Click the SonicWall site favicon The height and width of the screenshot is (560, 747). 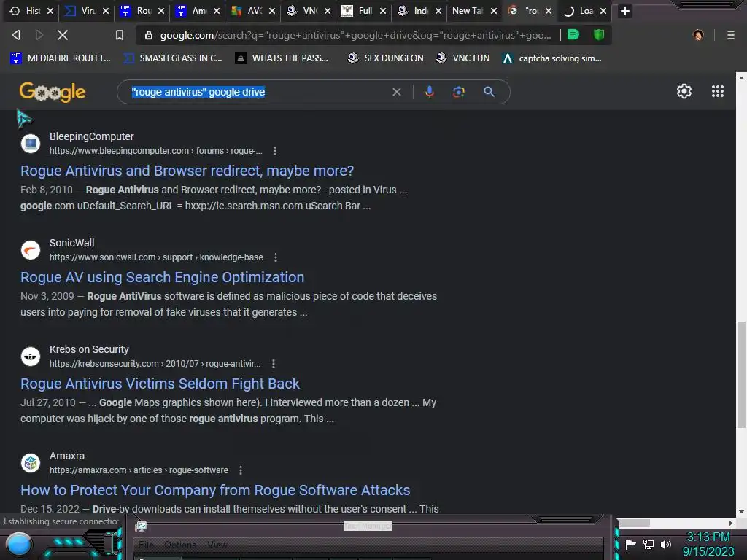click(31, 250)
